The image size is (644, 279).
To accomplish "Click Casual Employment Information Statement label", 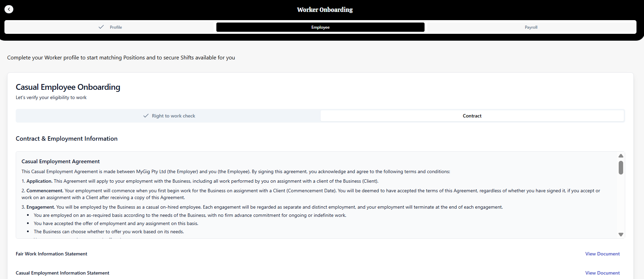I will tap(63, 273).
